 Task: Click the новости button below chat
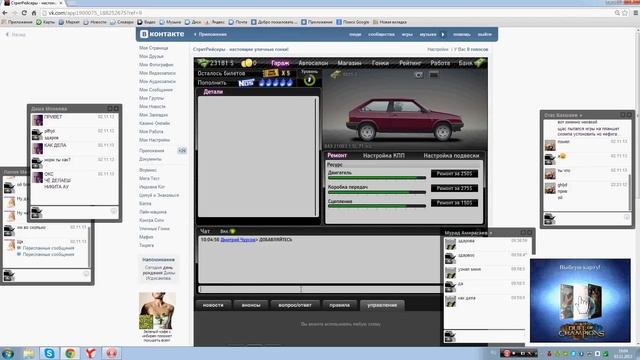coord(213,305)
